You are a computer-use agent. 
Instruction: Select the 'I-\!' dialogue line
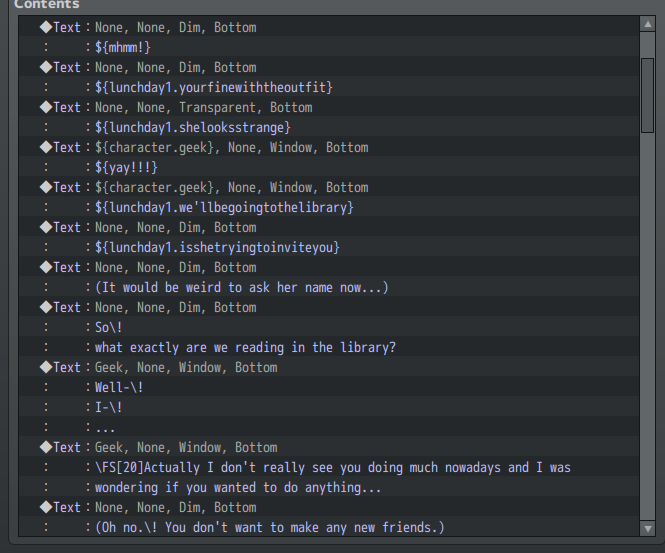tap(108, 407)
